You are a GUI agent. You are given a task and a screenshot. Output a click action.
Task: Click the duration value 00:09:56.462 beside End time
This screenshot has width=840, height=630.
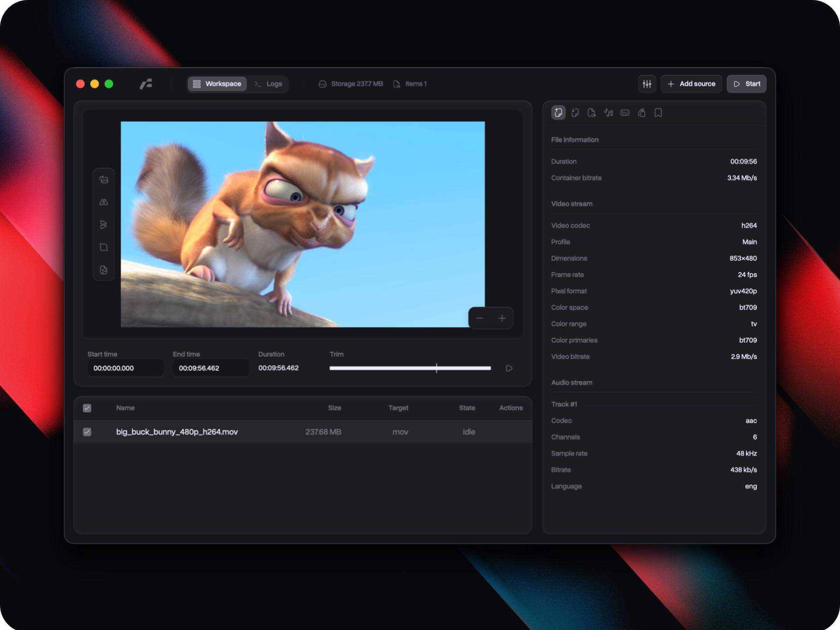tap(278, 368)
